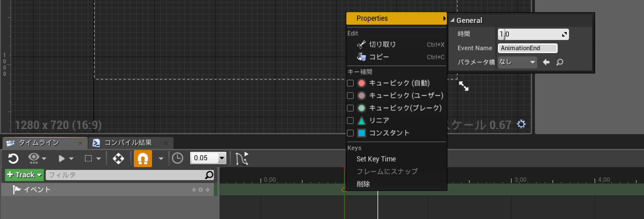Click the browse magnifier icon beside なし
Viewport: 644px width, 219px height.
coord(560,62)
